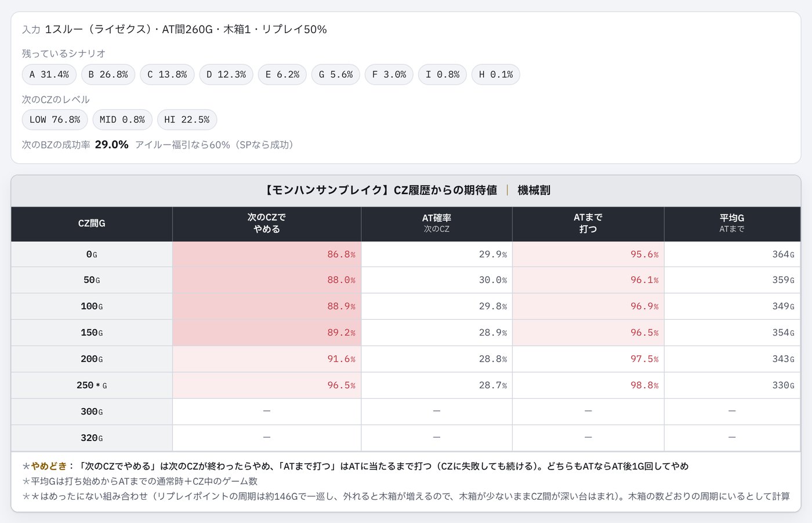
Task: Click the 'G 5.6%' chip
Action: tap(336, 74)
